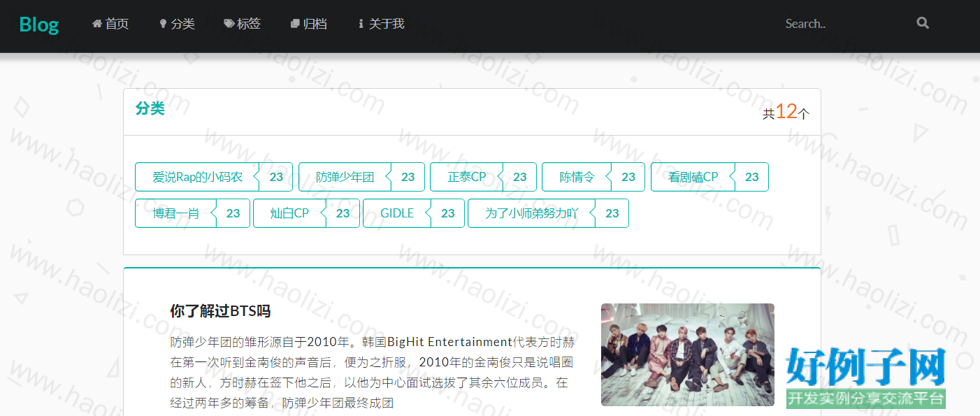Click the 共12个 total count
This screenshot has width=980, height=416.
tap(786, 111)
